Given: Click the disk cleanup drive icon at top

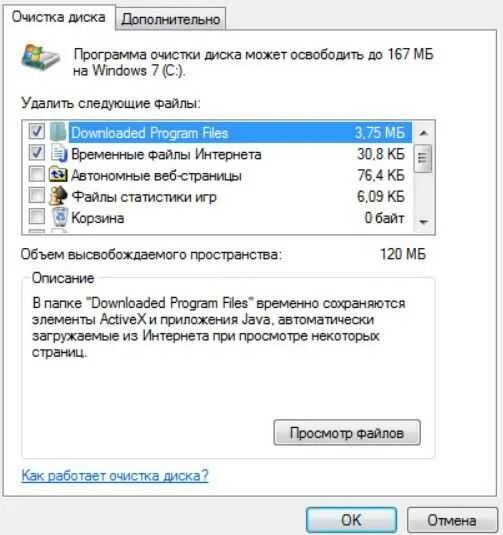Looking at the screenshot, I should [x=40, y=57].
